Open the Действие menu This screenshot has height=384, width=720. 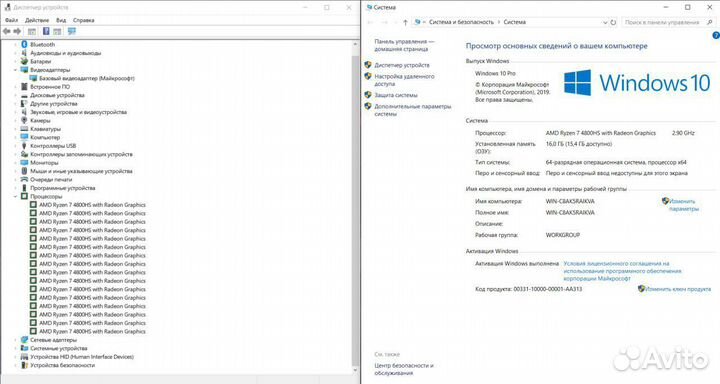click(x=37, y=20)
